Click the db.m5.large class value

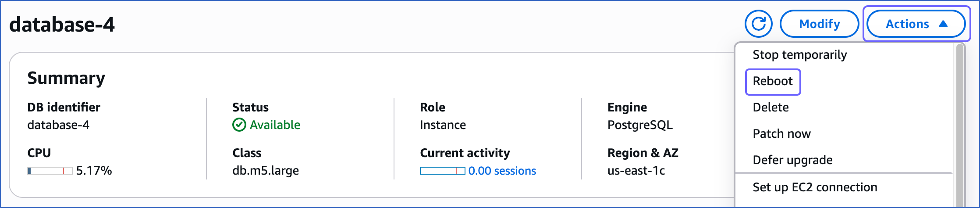pos(266,171)
